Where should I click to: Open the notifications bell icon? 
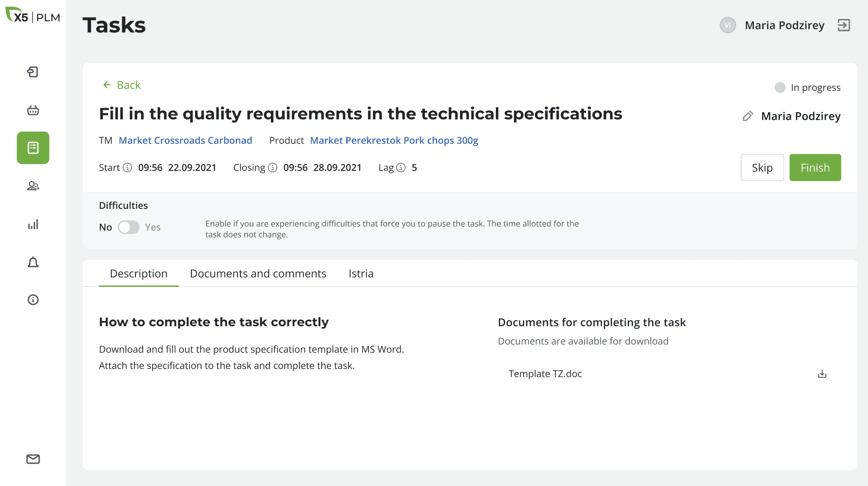[x=33, y=262]
